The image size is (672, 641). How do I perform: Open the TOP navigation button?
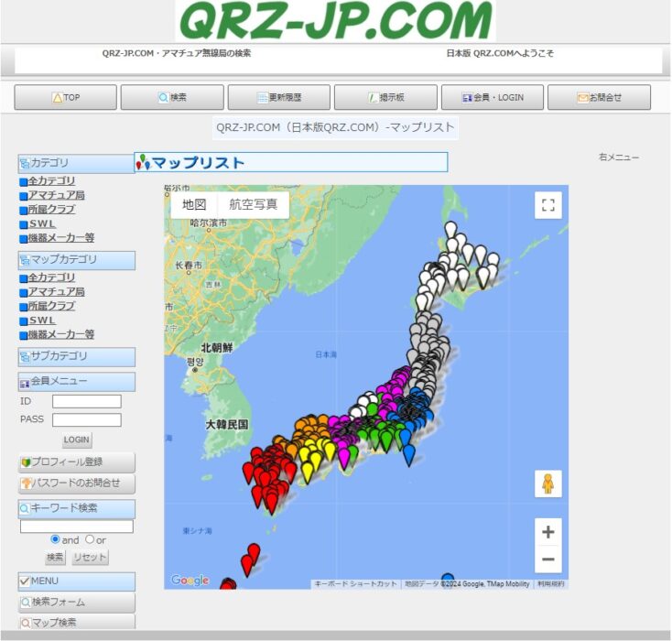click(x=66, y=98)
